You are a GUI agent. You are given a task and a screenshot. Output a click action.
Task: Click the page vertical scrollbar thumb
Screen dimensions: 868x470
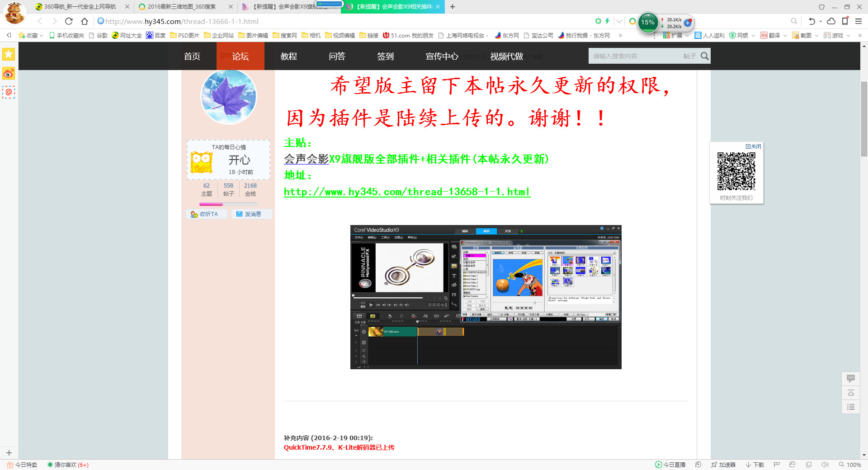coord(864,118)
